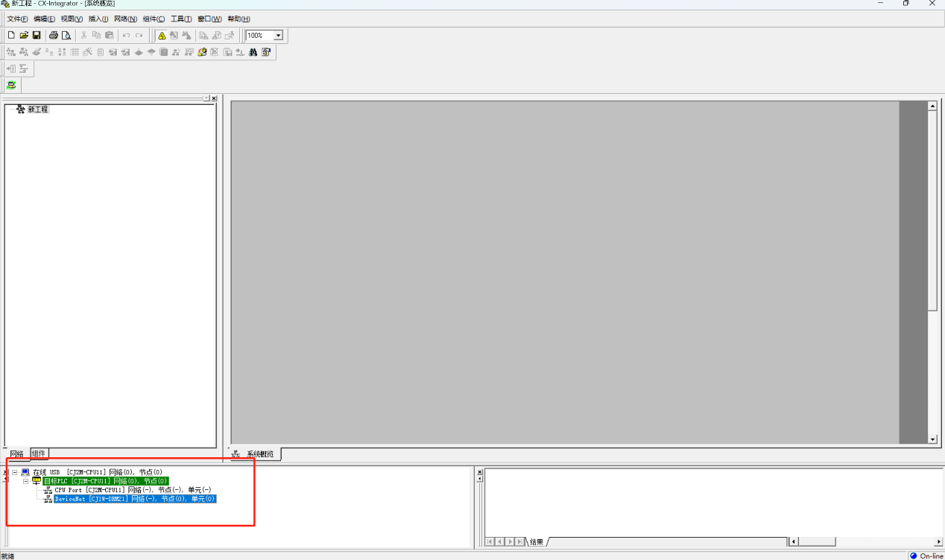Image resolution: width=945 pixels, height=560 pixels.
Task: Open the 100% zoom dropdown
Action: (279, 35)
